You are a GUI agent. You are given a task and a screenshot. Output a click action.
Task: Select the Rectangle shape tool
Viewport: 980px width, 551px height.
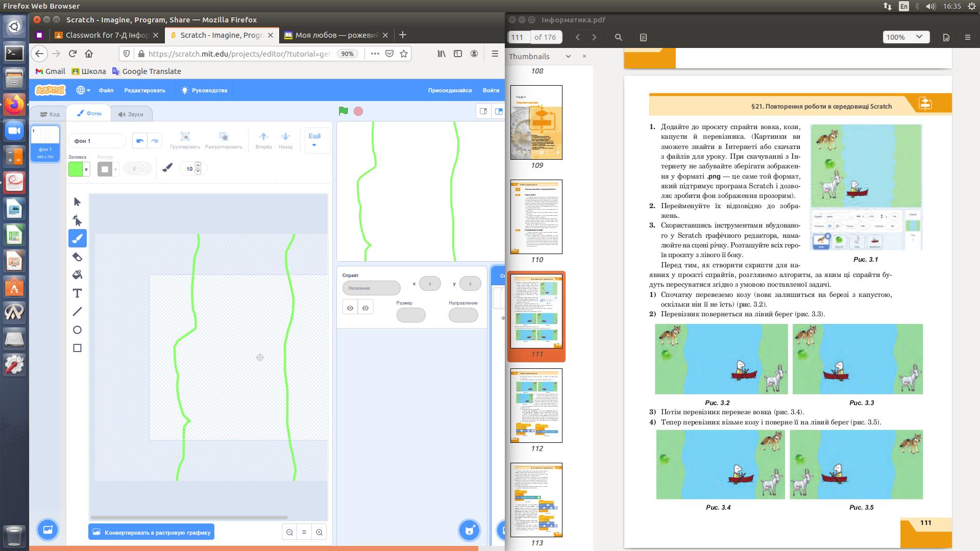tap(77, 348)
